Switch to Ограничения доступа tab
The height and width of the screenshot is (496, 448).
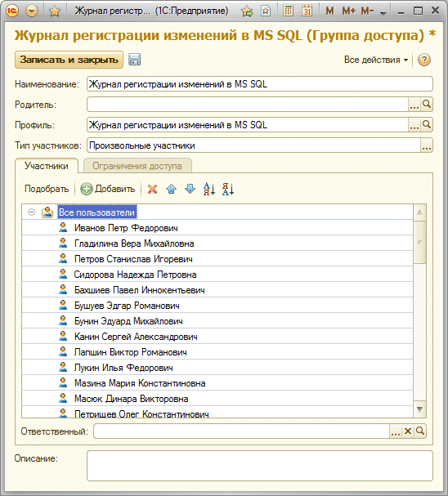[x=137, y=166]
